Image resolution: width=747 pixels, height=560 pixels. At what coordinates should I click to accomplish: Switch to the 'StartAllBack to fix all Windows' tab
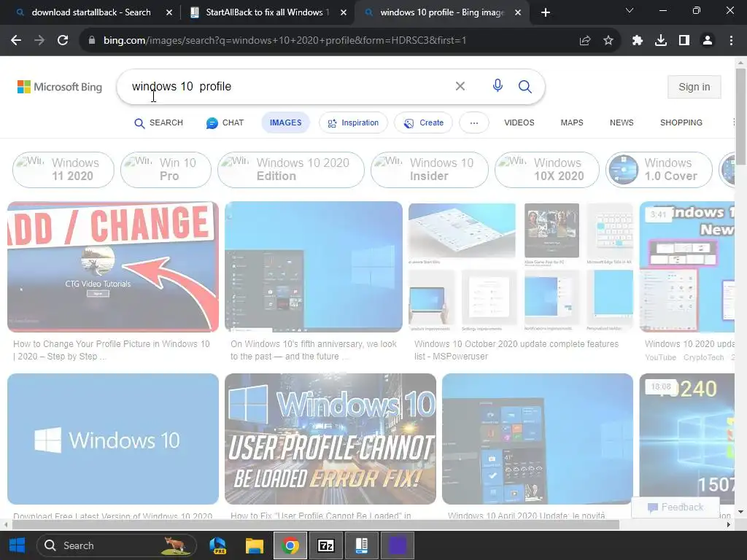coord(267,12)
